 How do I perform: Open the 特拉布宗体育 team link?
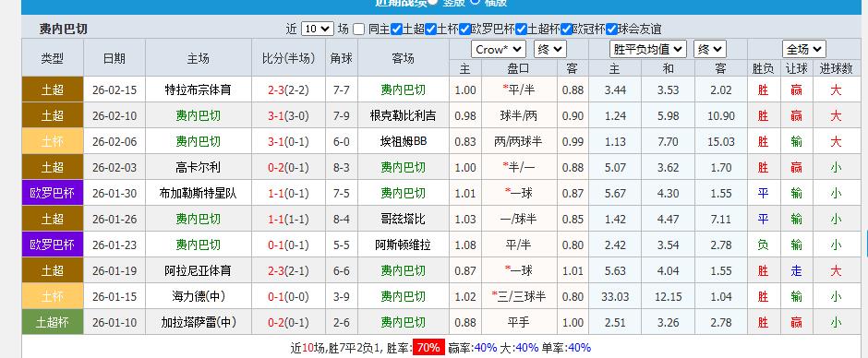[x=199, y=89]
